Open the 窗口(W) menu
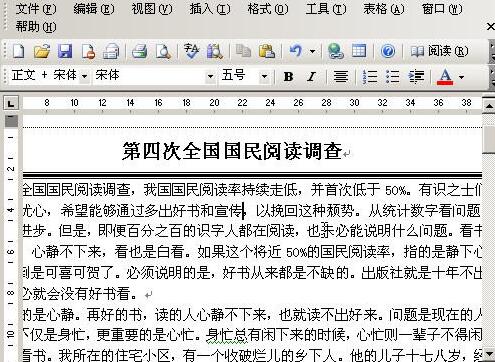The width and height of the screenshot is (495, 362). 442,9
